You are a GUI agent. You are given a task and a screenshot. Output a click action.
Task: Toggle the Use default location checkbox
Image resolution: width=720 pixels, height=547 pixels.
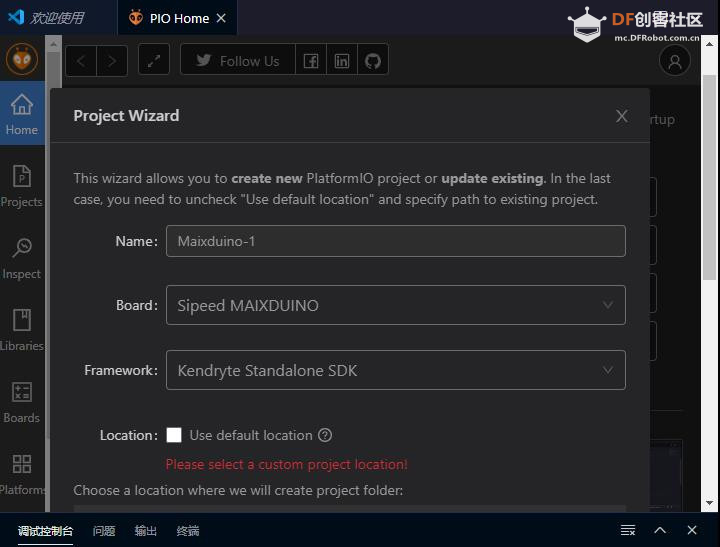click(x=174, y=435)
